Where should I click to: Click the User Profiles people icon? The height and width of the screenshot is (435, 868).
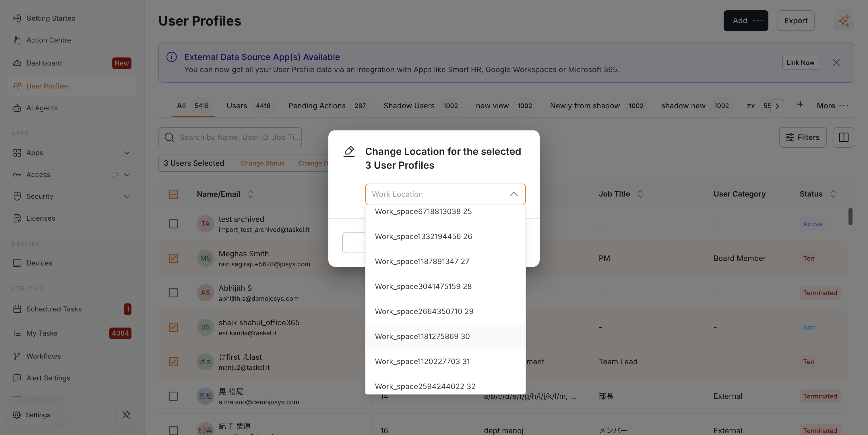(x=17, y=86)
